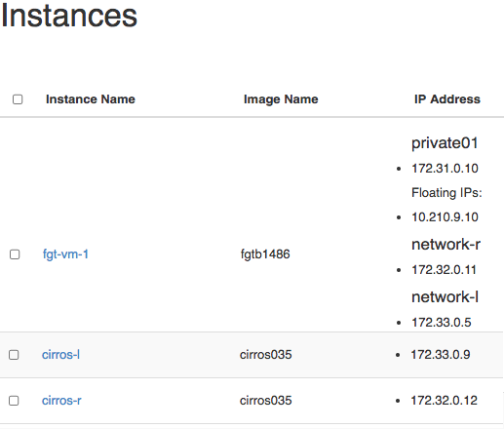Tick the select-all checkbox in table header
Image resolution: width=504 pixels, height=429 pixels.
18,99
